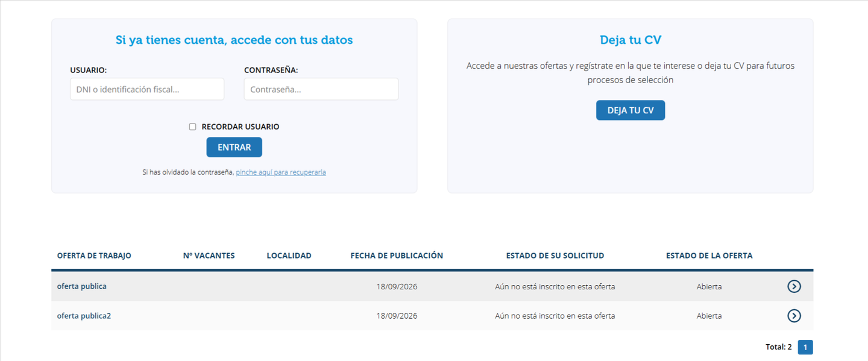Click the 'USUARIO:' field label

coord(89,70)
